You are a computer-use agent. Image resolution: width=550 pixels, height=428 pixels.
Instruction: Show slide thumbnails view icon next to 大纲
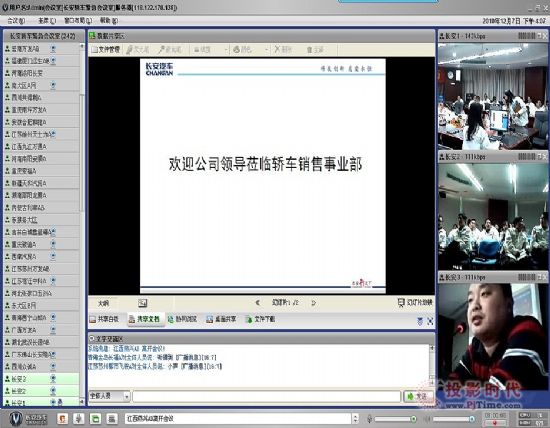pyautogui.click(x=142, y=303)
